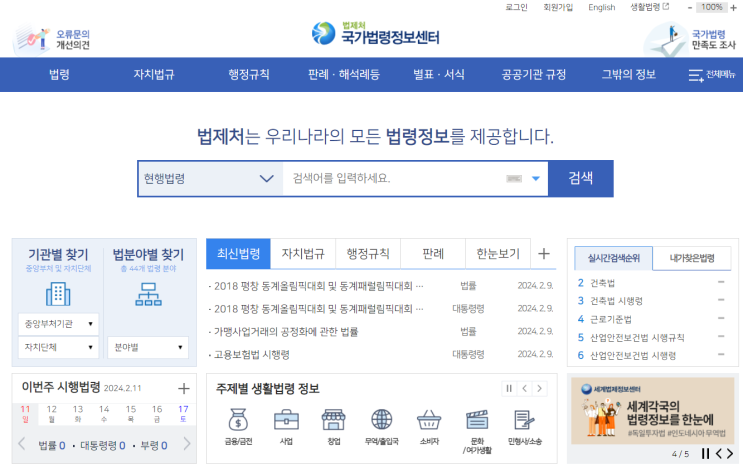Go to previous week in 이번주 시행법령
The width and height of the screenshot is (743, 470).
click(21, 444)
